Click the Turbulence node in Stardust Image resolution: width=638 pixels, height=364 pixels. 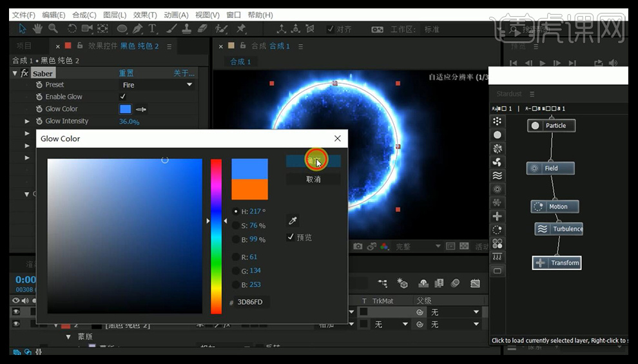[559, 229]
